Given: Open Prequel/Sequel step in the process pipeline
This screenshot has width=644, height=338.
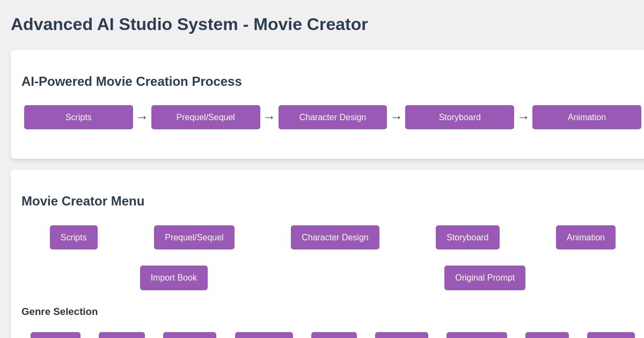Looking at the screenshot, I should coord(206,117).
